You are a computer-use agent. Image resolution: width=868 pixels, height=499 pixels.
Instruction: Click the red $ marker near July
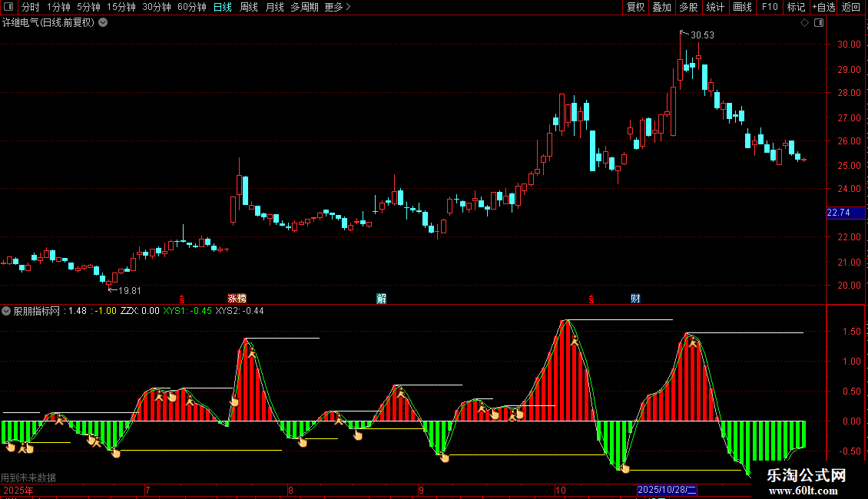pyautogui.click(x=181, y=299)
